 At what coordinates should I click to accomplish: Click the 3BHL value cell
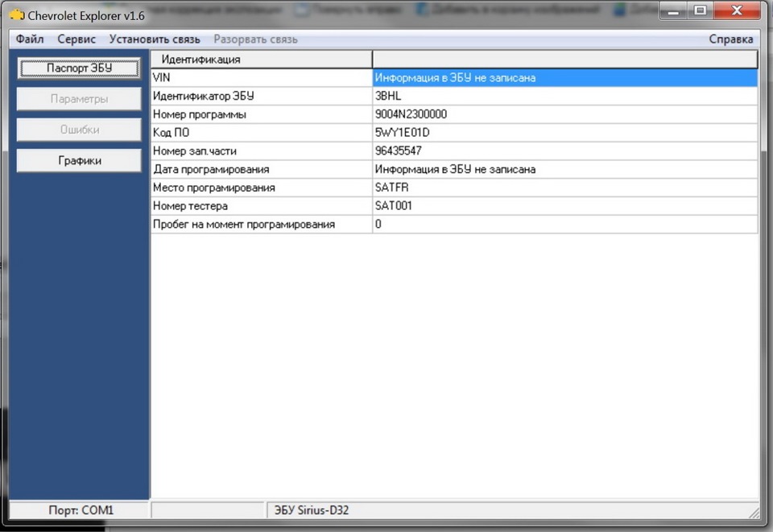pos(565,96)
